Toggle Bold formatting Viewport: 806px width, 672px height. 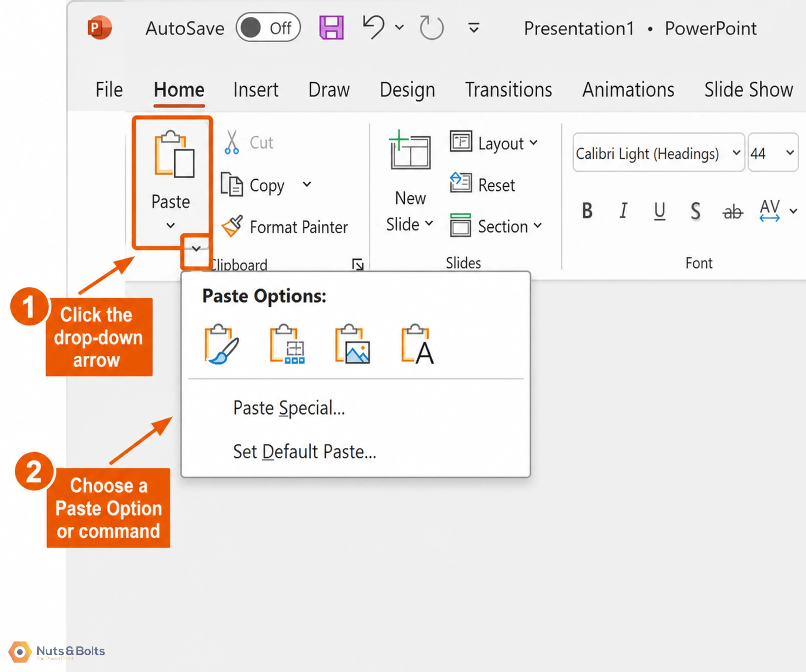point(587,211)
